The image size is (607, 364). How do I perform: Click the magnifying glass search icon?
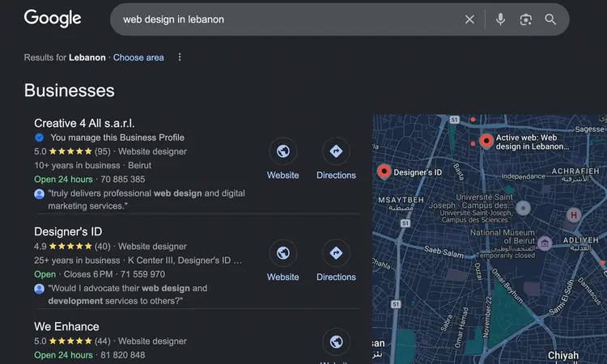tap(551, 19)
